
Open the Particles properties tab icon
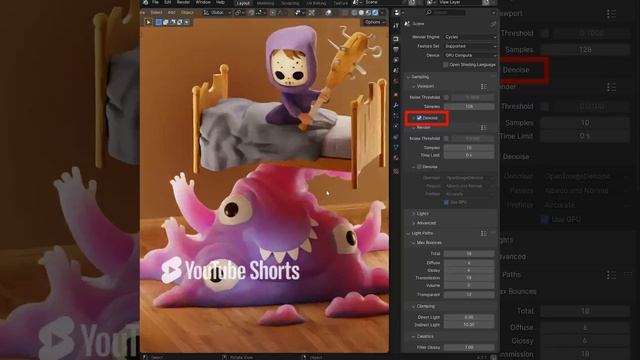[396, 116]
